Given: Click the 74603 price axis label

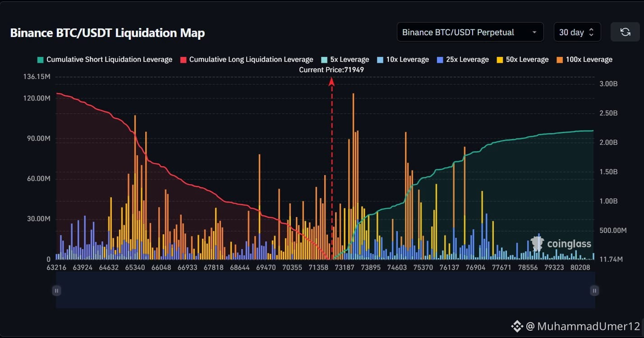Looking at the screenshot, I should pos(397,268).
